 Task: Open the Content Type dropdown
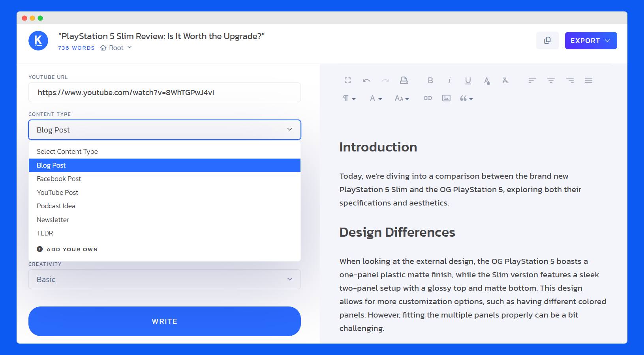pos(164,129)
